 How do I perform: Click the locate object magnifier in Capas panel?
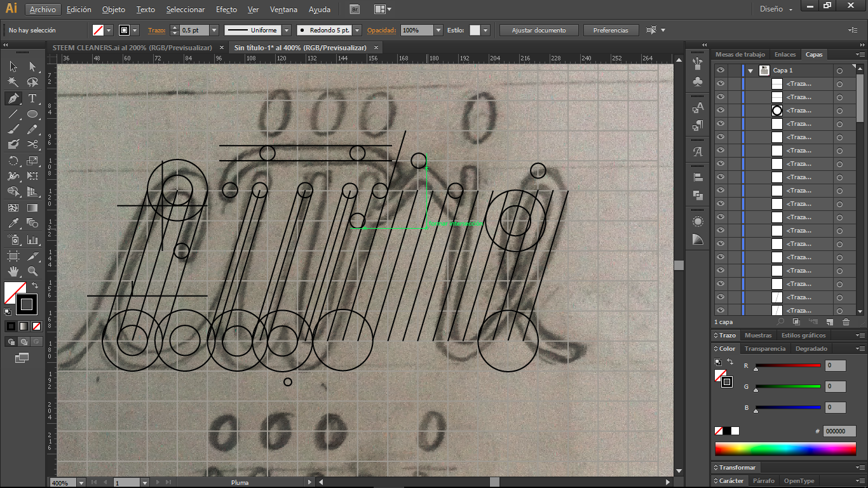click(x=779, y=322)
